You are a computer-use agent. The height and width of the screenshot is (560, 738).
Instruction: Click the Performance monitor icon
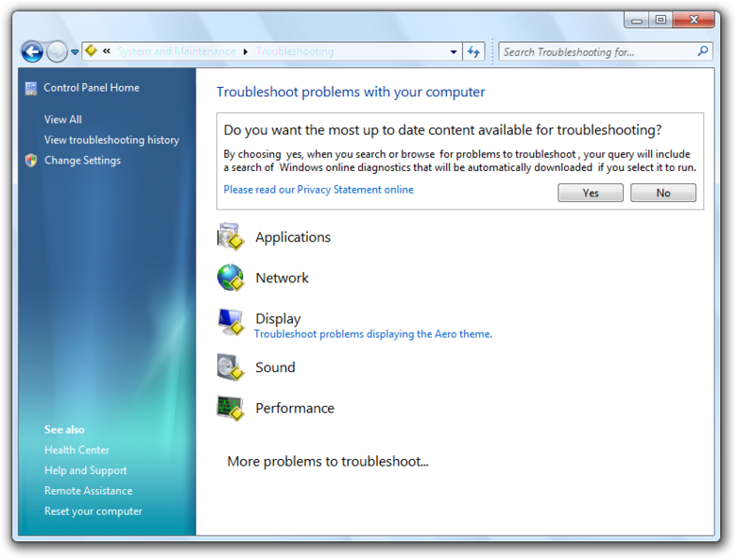click(231, 408)
